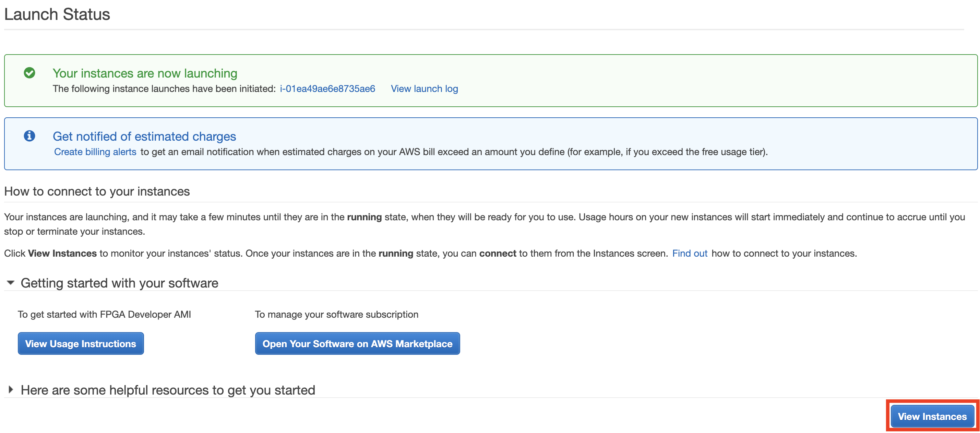Click 'Your instances are now launching' heading

[x=145, y=73]
